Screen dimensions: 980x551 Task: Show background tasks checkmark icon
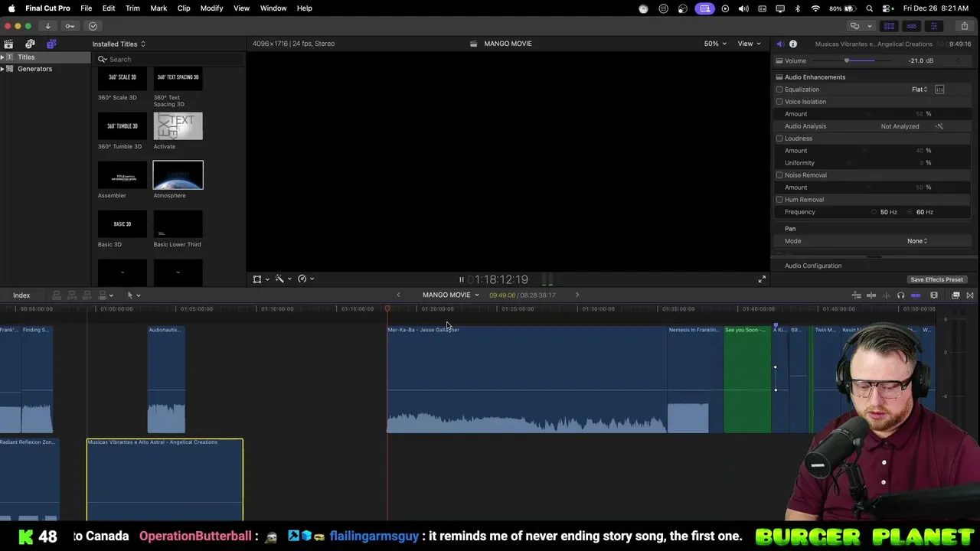(93, 26)
